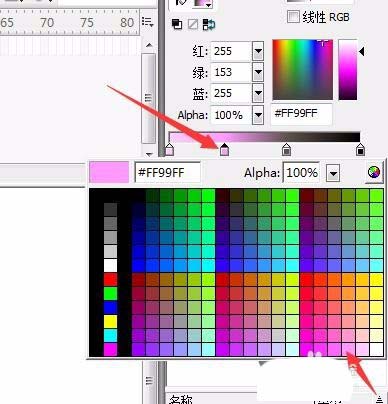
Task: Open the color wheel system picker icon
Action: coord(374,172)
